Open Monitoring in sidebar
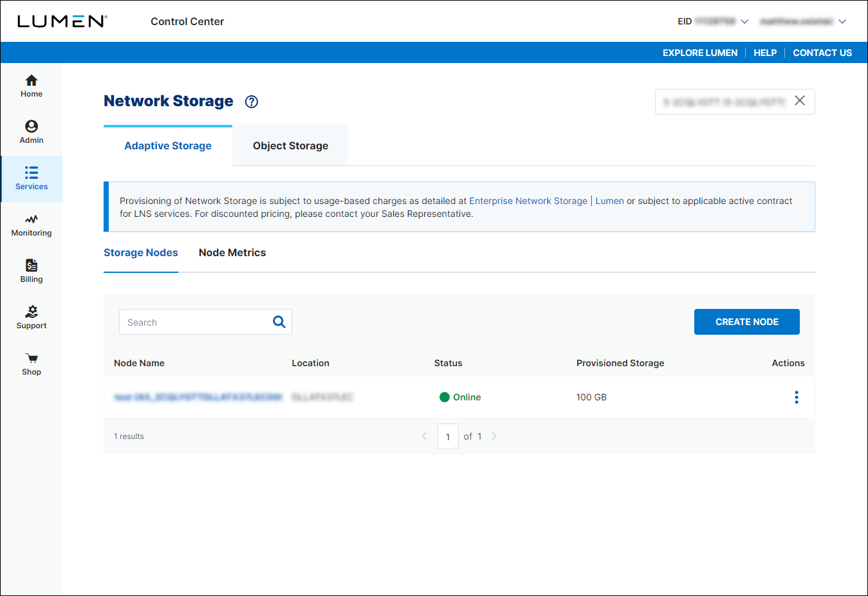The width and height of the screenshot is (868, 596). coord(31,225)
